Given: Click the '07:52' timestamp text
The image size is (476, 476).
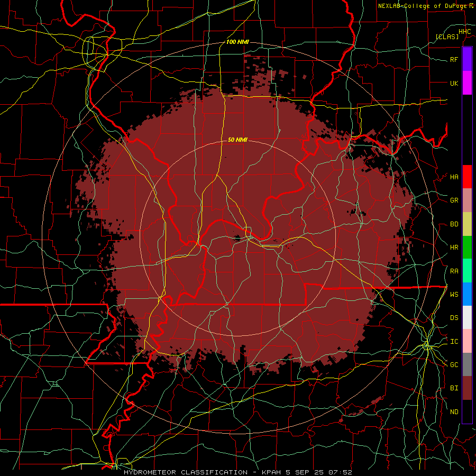Looking at the screenshot, I should tap(340, 472).
